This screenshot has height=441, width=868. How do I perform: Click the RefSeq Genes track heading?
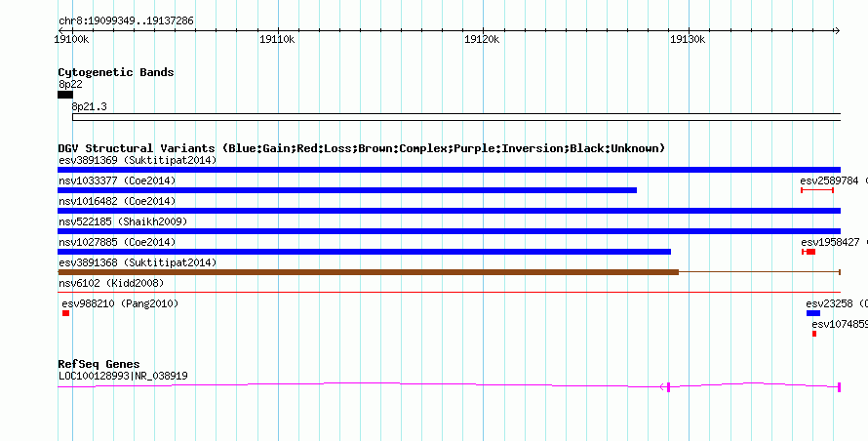point(99,364)
